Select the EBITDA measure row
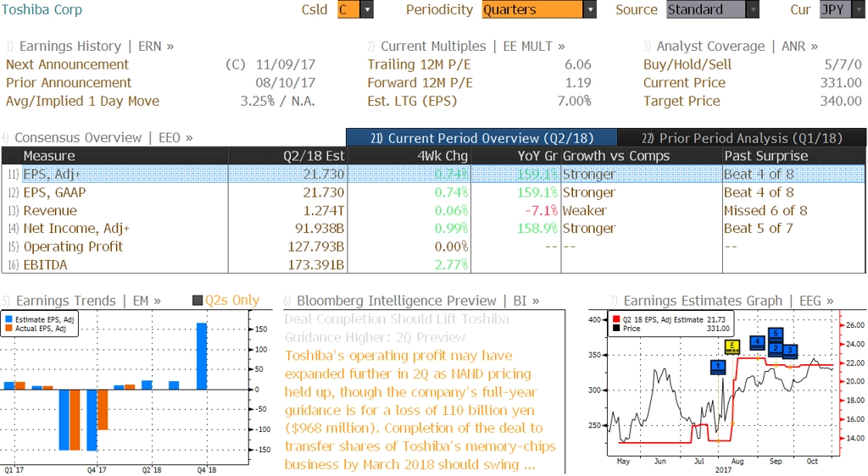868x476 pixels. pyautogui.click(x=433, y=265)
